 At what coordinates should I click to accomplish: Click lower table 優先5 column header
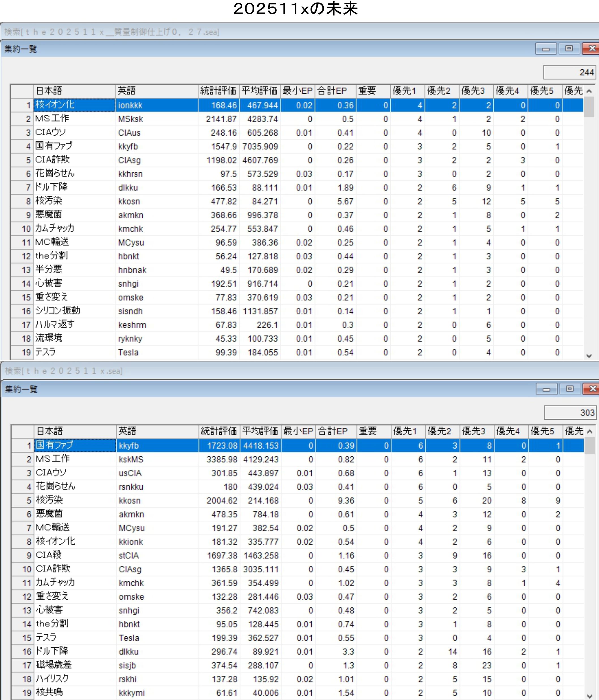coord(545,431)
